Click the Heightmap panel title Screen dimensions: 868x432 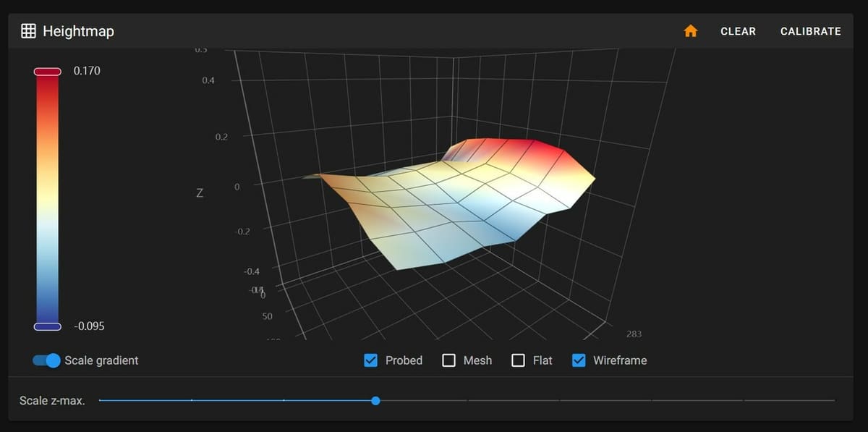pos(78,31)
